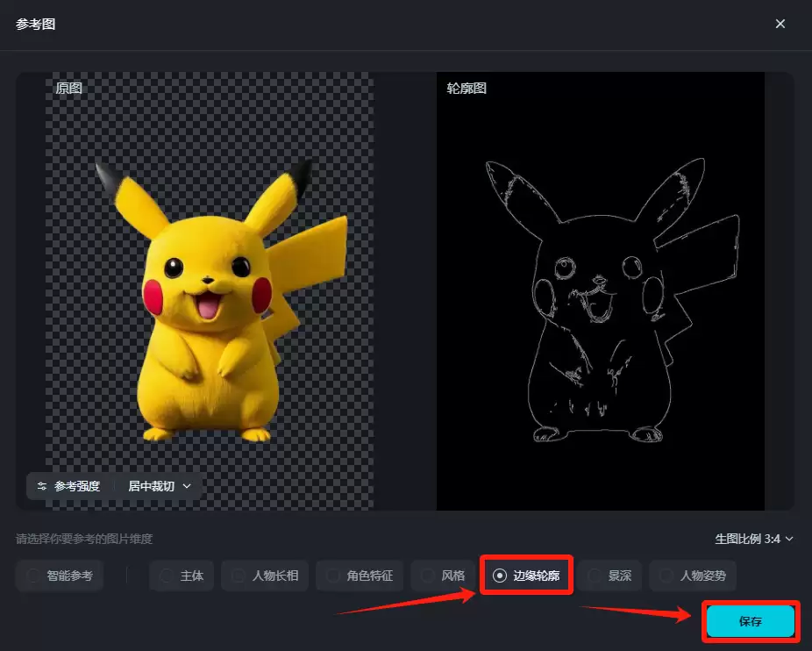Click the chevron arrow beside 居中裁切
This screenshot has height=651, width=812.
coord(187,486)
